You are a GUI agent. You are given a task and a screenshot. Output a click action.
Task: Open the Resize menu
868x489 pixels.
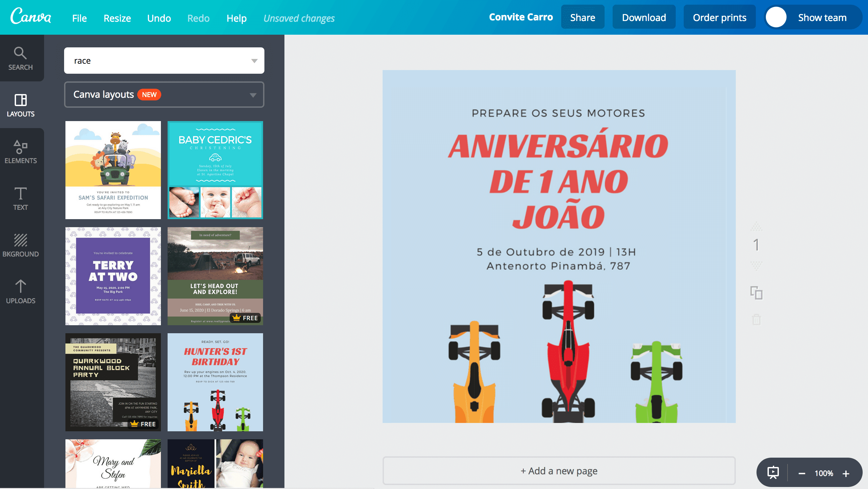point(117,18)
